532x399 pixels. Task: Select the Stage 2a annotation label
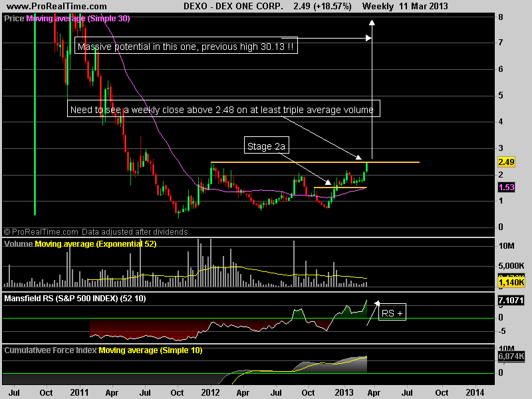coord(267,145)
